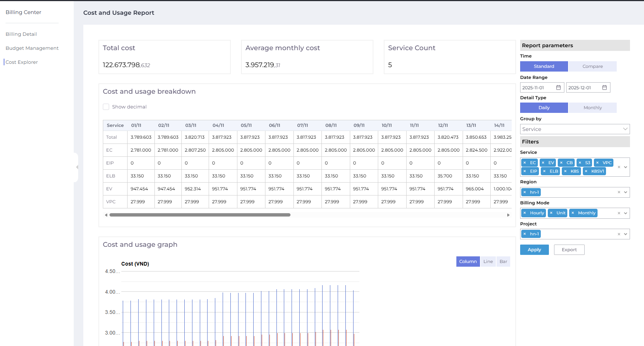Expand the Service filter dropdown arrow
644x346 pixels.
tap(626, 167)
